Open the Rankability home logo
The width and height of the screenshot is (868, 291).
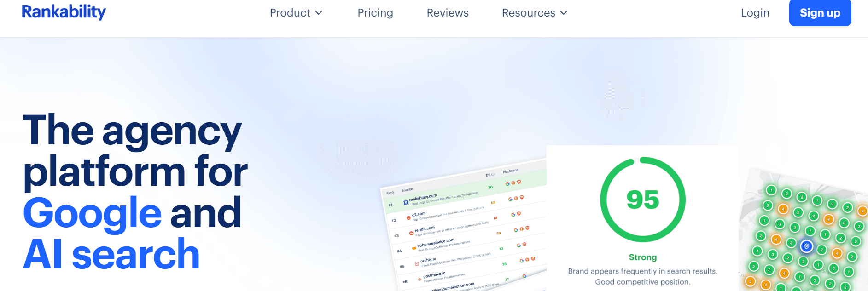(64, 12)
